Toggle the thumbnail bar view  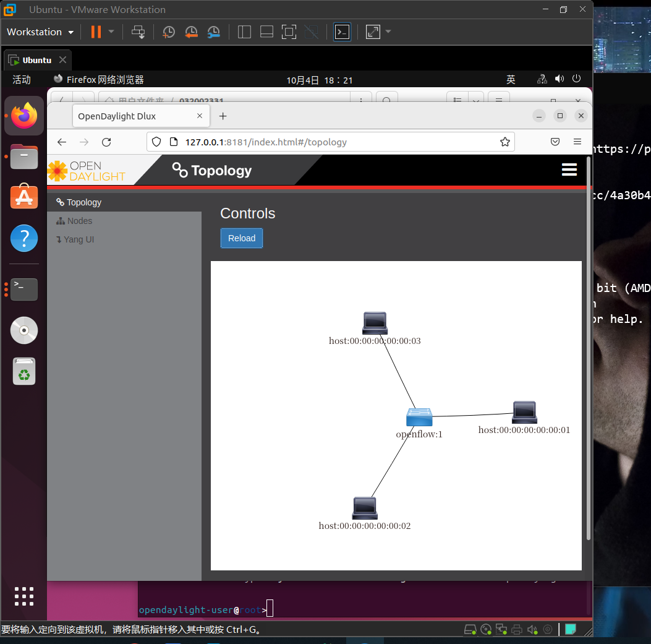point(266,32)
